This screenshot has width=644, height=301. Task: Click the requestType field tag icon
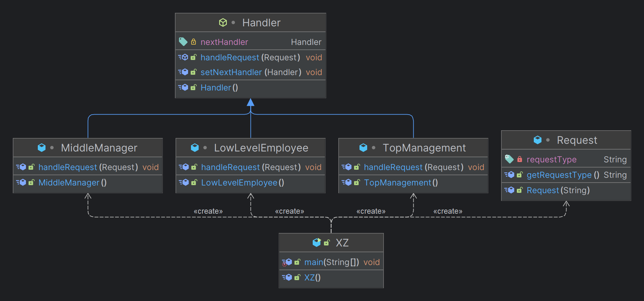[509, 159]
